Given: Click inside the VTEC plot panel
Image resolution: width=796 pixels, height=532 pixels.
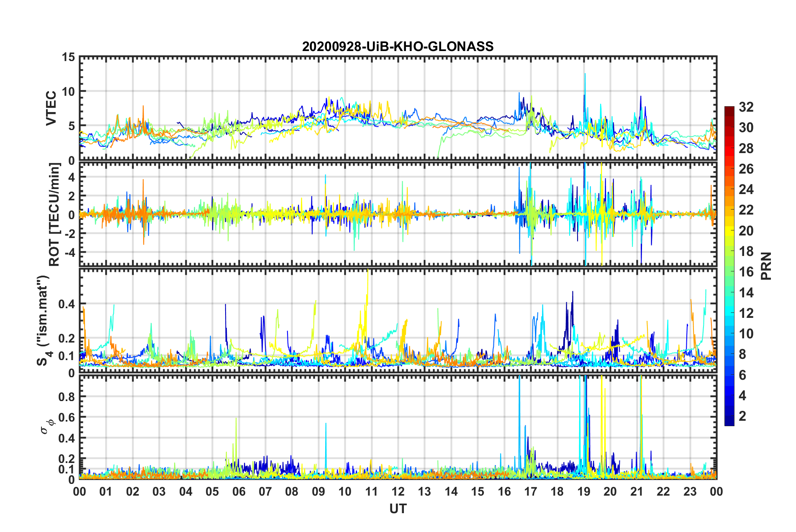Looking at the screenshot, I should pyautogui.click(x=398, y=108).
